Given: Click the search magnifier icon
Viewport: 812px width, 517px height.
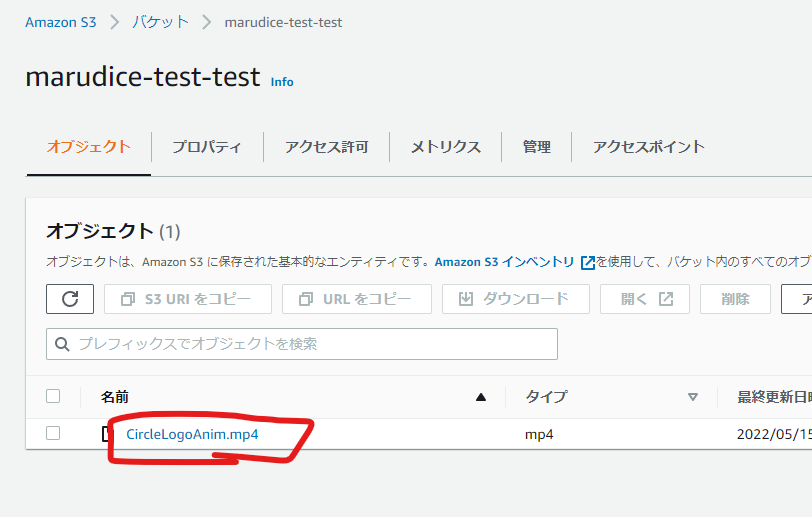Looking at the screenshot, I should 62,344.
